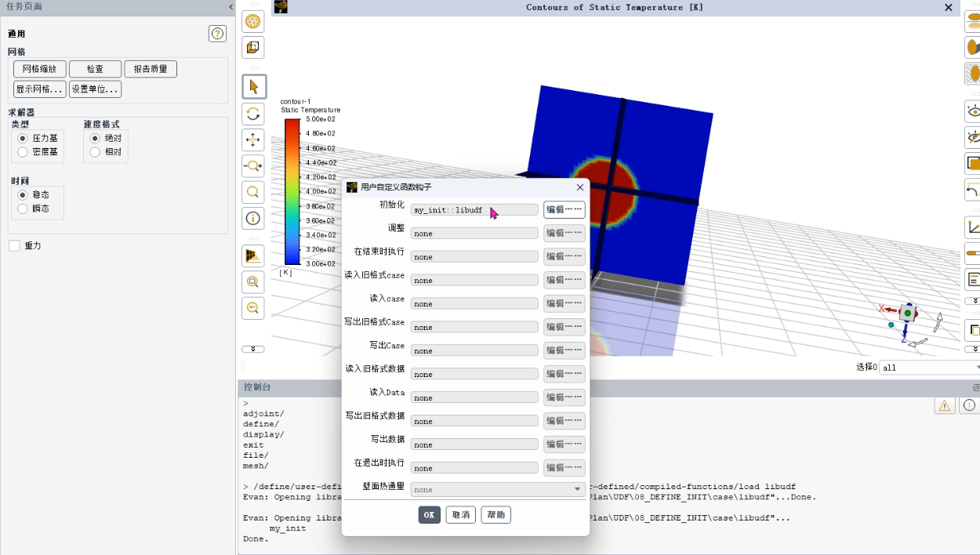Click the crossed eye icon to hide objects
The height and width of the screenshot is (555, 980).
point(973,138)
